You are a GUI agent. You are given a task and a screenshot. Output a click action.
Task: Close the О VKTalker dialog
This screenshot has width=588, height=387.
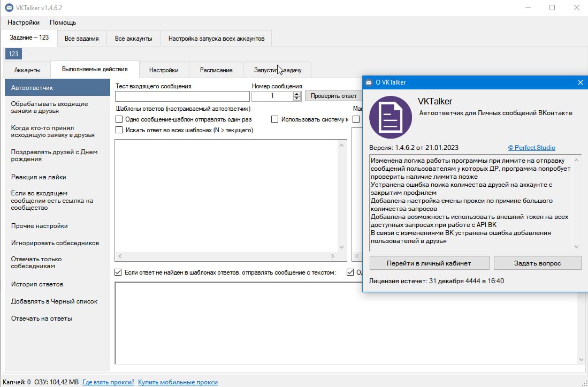click(x=580, y=82)
